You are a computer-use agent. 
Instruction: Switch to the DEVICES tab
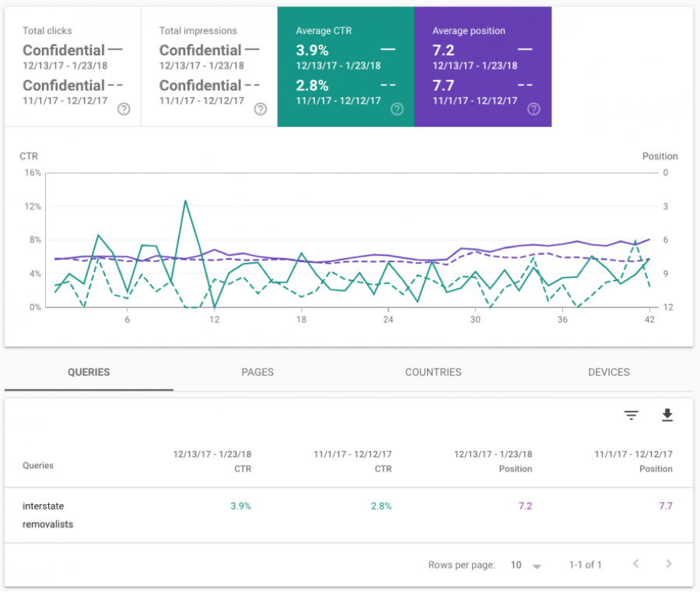[609, 372]
